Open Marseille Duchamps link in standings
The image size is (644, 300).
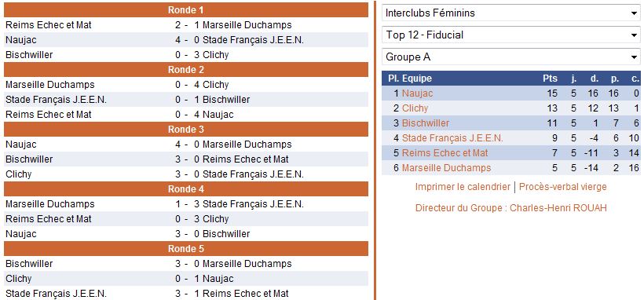[446, 168]
